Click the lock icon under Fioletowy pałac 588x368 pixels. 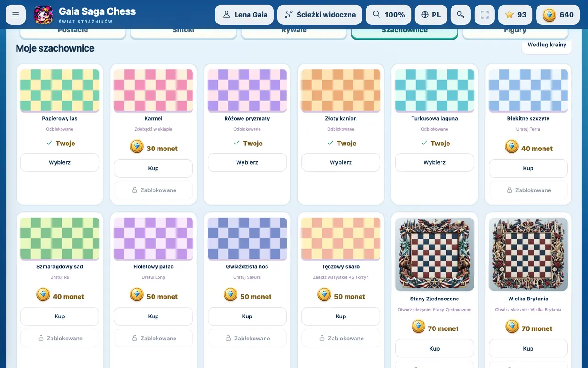pos(135,338)
